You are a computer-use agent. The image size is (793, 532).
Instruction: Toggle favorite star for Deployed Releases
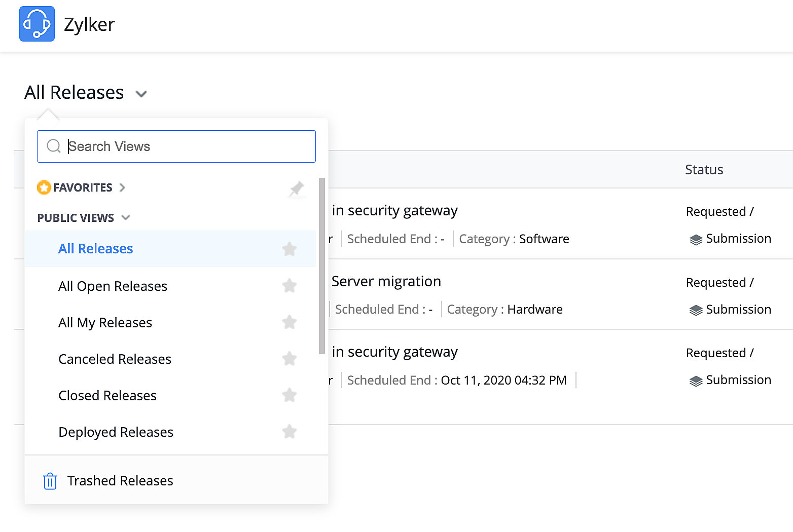point(290,432)
